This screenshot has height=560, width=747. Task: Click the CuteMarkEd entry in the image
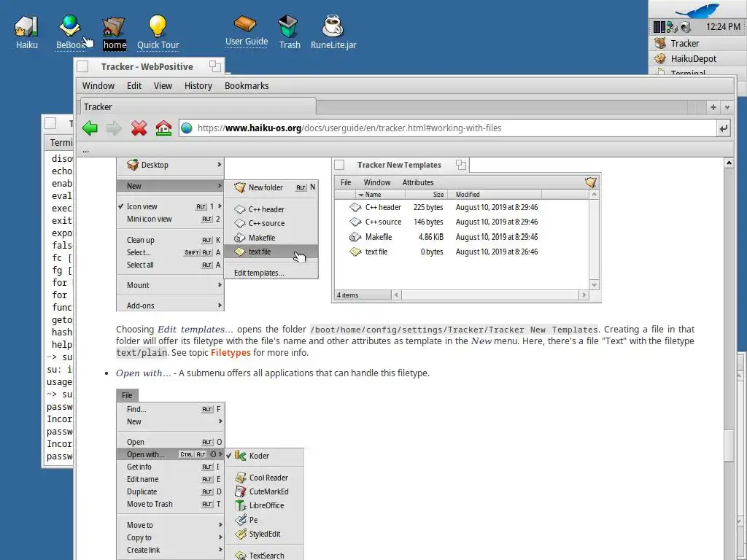[265, 491]
